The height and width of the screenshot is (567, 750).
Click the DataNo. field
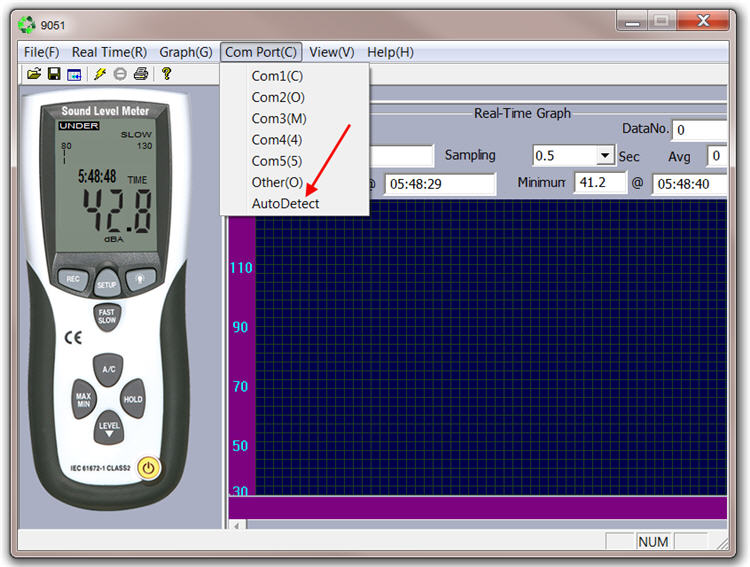pos(700,130)
